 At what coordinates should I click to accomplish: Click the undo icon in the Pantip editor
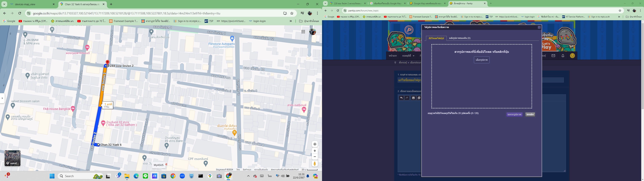[x=401, y=98]
